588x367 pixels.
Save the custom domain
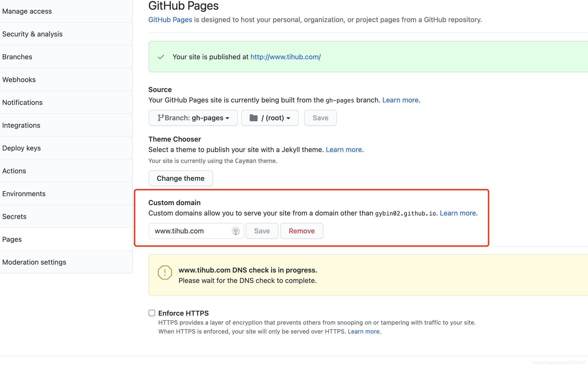pos(262,231)
